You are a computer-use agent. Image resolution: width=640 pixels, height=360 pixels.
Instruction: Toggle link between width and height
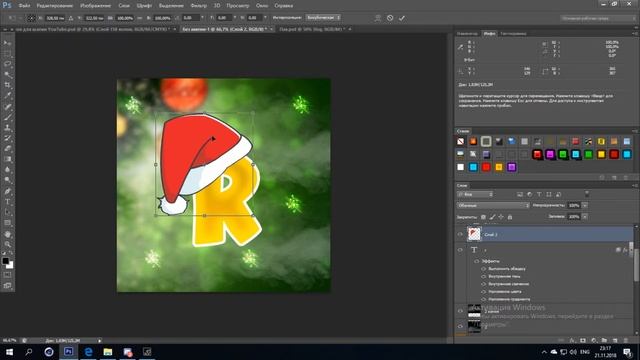[x=140, y=18]
